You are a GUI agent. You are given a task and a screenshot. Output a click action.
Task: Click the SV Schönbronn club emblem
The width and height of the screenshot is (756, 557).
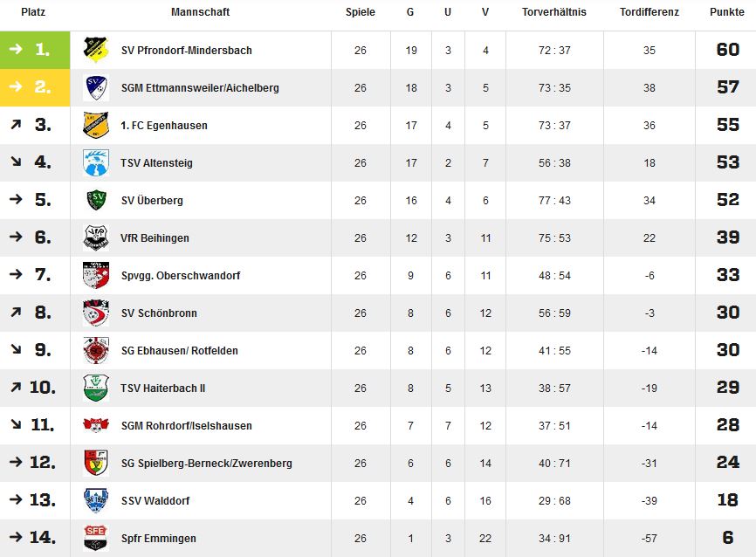point(95,313)
